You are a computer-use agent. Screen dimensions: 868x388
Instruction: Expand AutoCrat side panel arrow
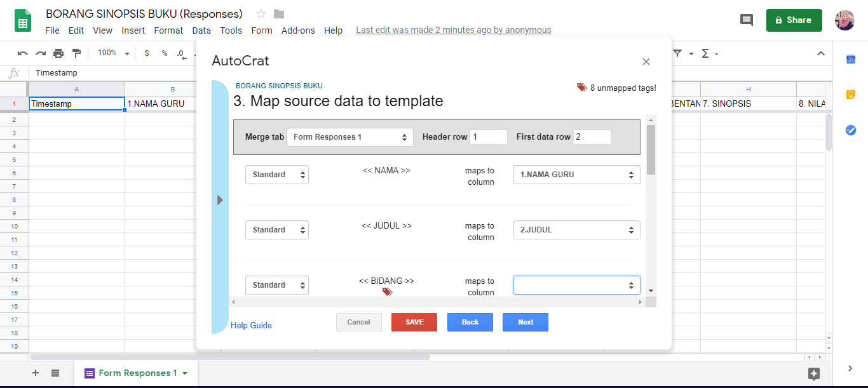pos(220,200)
